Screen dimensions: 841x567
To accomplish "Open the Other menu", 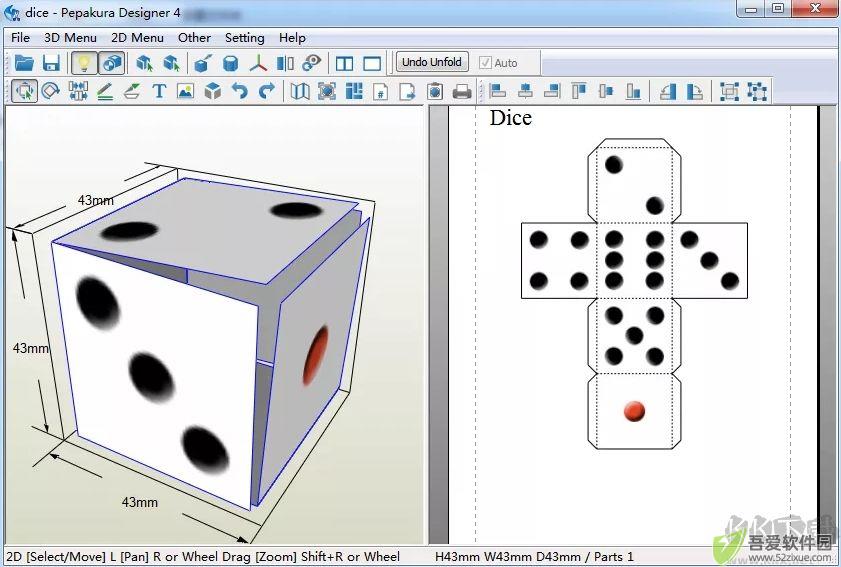I will click(194, 38).
